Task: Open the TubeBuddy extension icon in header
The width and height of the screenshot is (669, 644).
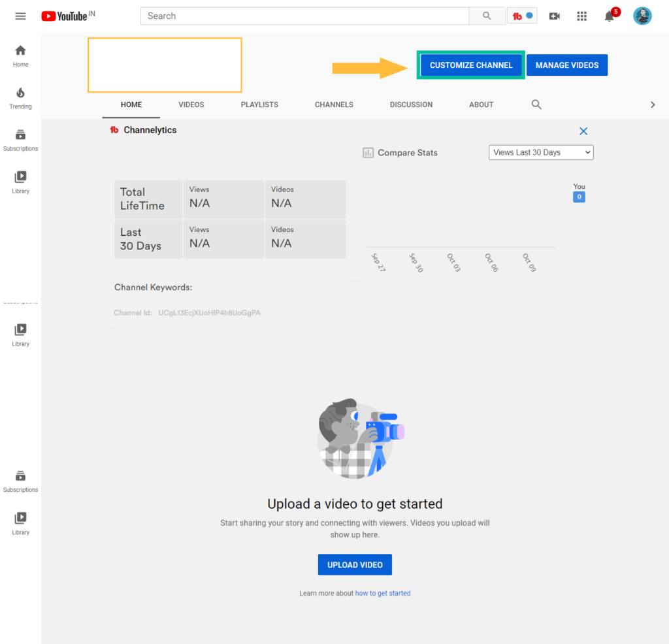Action: (522, 16)
